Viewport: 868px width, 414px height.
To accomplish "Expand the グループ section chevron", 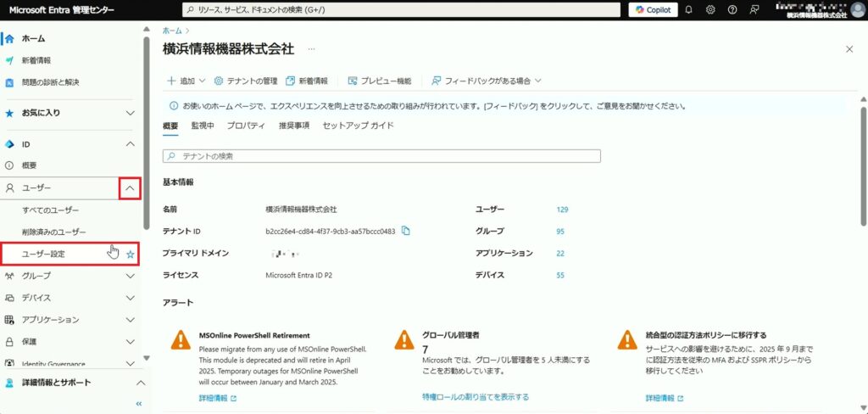I will [130, 276].
